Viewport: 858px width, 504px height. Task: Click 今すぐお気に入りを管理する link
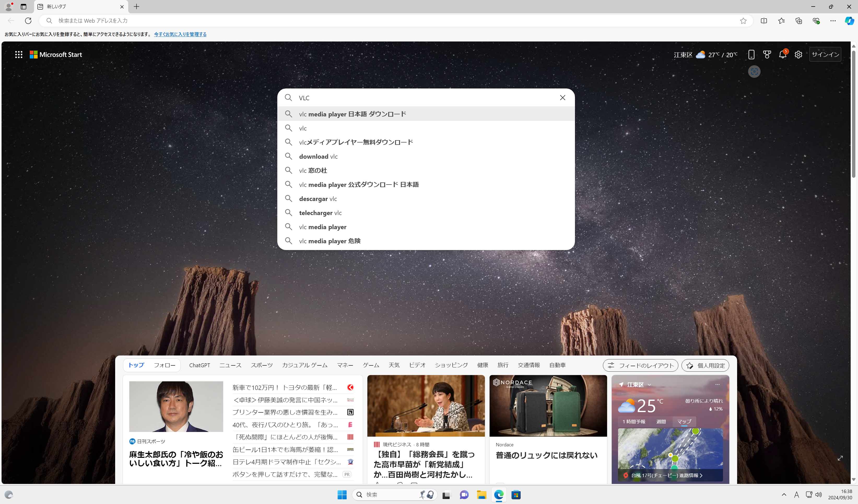pyautogui.click(x=180, y=34)
